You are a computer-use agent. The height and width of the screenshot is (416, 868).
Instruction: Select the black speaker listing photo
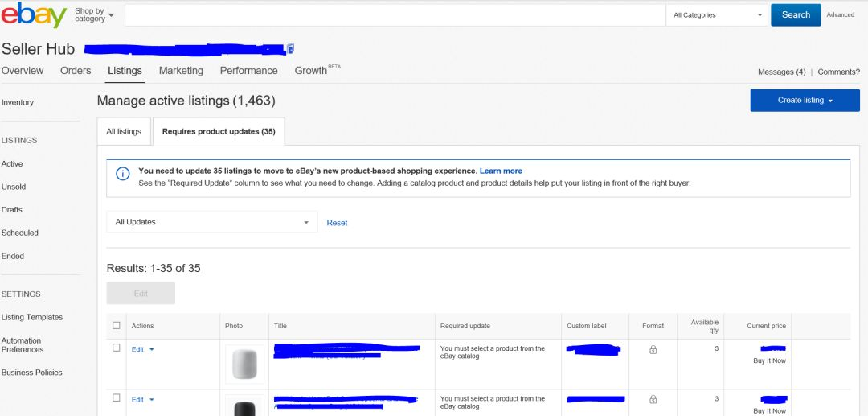(244, 406)
